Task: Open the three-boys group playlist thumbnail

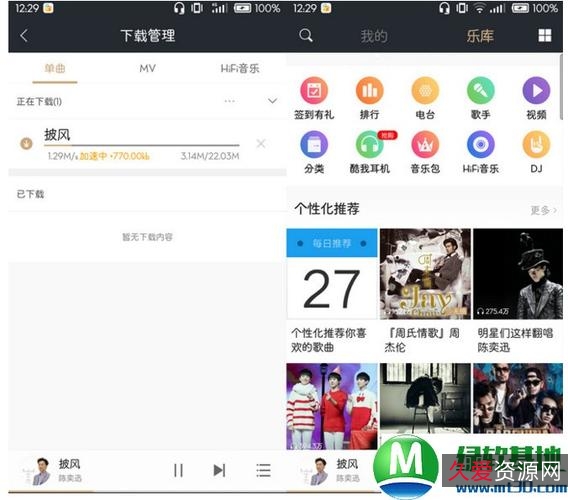Action: (x=332, y=407)
